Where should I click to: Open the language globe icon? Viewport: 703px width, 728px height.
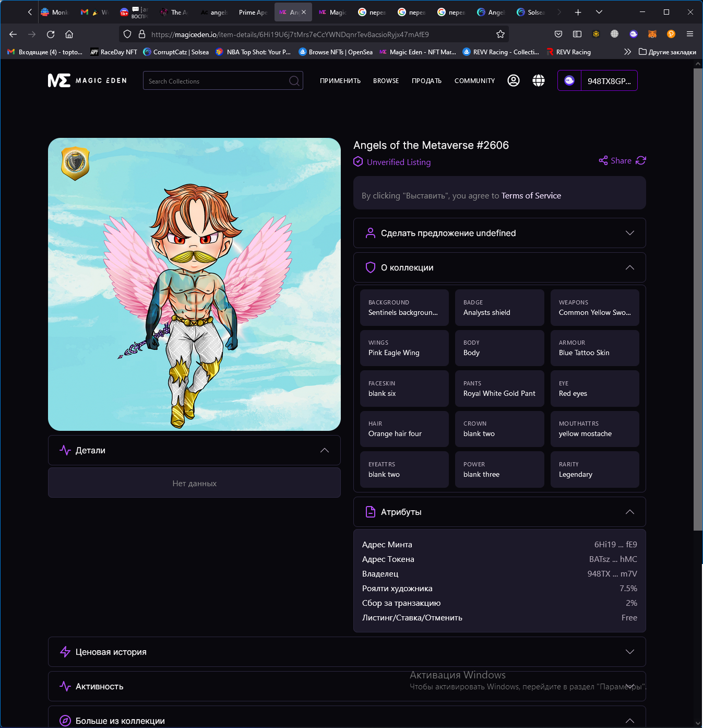tap(539, 80)
